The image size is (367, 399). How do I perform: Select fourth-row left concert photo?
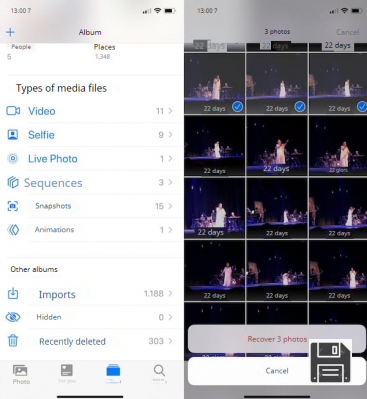tap(215, 270)
